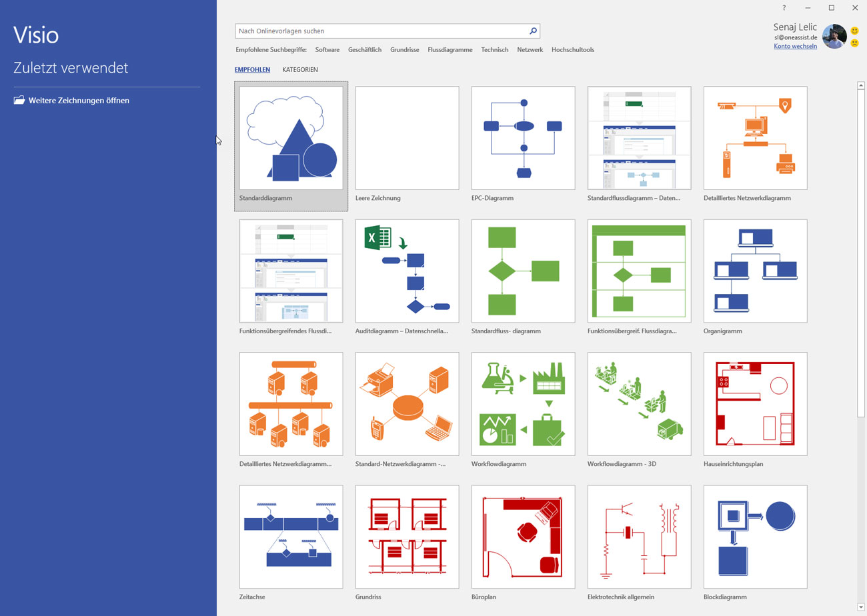The height and width of the screenshot is (616, 867).
Task: Click the Senaj Lelic account name
Action: [795, 27]
